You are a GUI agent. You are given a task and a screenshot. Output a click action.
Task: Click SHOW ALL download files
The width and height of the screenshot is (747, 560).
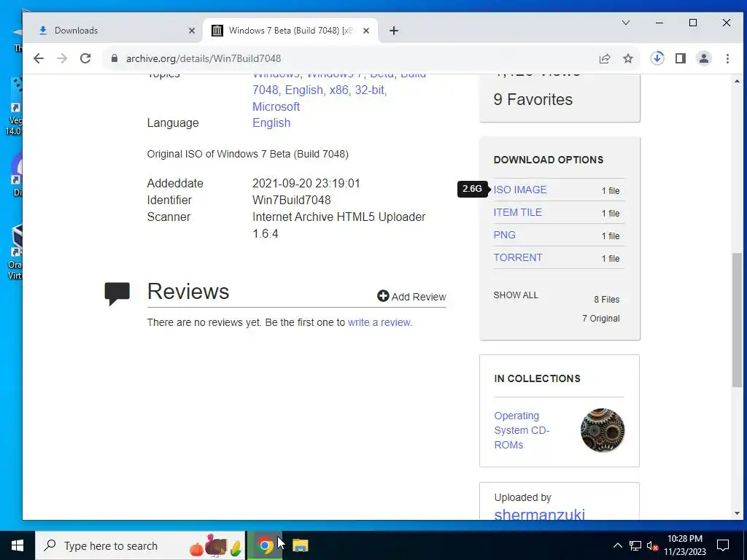(x=516, y=295)
